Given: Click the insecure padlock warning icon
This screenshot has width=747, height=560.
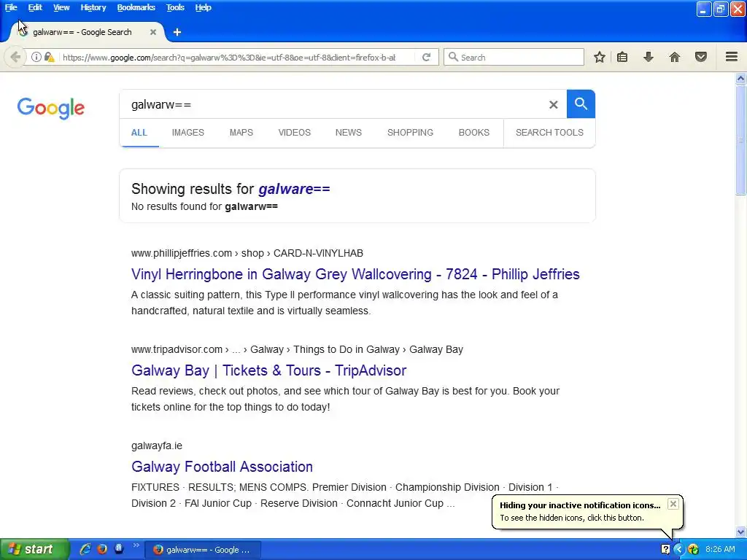Looking at the screenshot, I should click(x=49, y=57).
